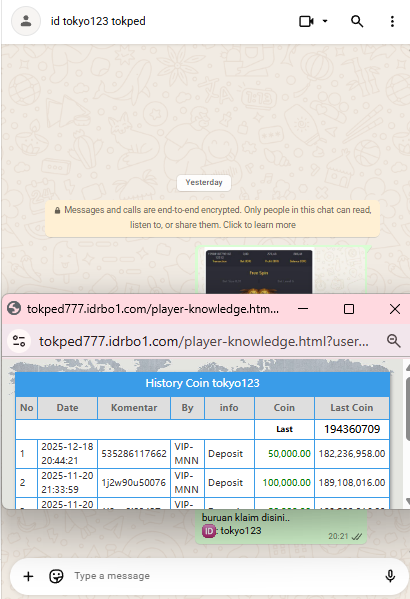The width and height of the screenshot is (410, 599).
Task: Maximize the tokped777 popup window
Action: coord(349,309)
